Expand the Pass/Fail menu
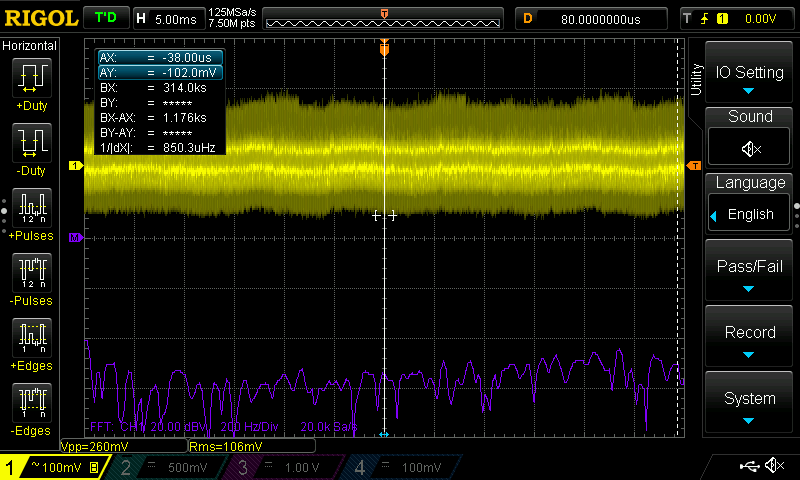Image resolution: width=800 pixels, height=480 pixels. [750, 270]
